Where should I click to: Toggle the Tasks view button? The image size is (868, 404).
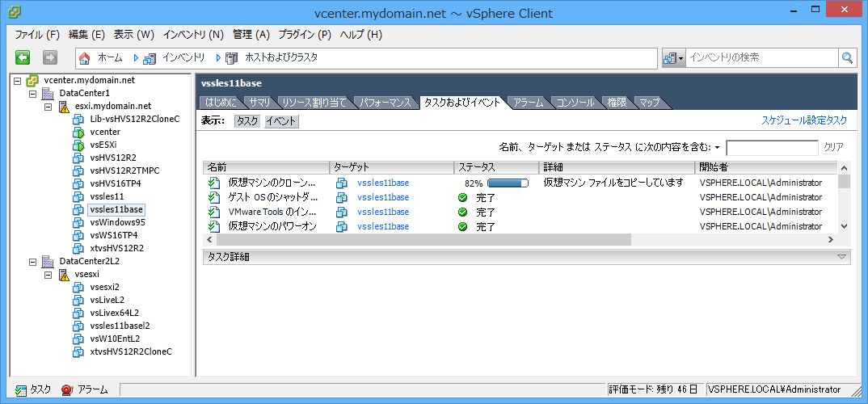(x=247, y=121)
